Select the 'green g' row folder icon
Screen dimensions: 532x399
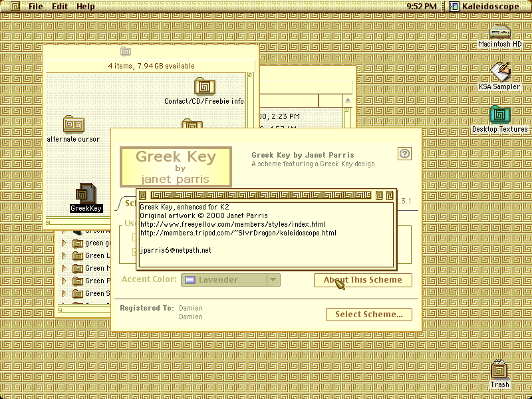78,243
